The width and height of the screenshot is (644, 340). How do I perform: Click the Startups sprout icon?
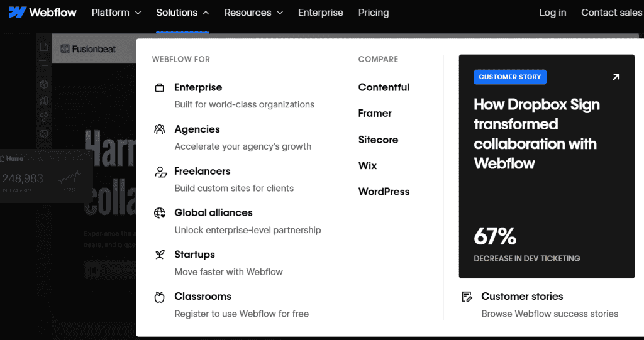160,255
